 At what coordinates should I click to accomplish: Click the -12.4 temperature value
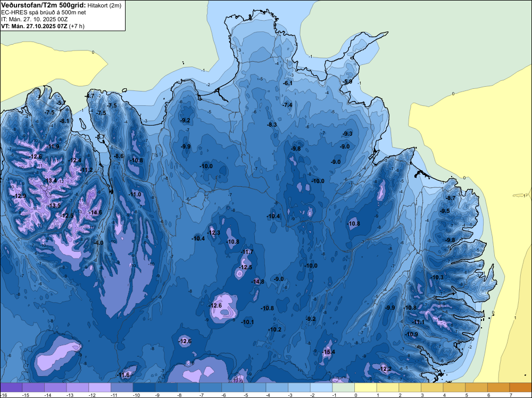(75, 160)
